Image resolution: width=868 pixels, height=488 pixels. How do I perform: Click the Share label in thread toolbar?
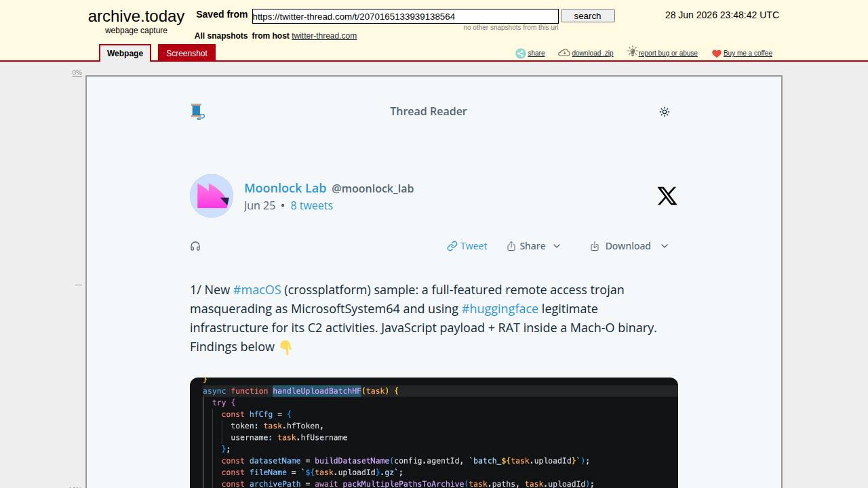pyautogui.click(x=532, y=246)
